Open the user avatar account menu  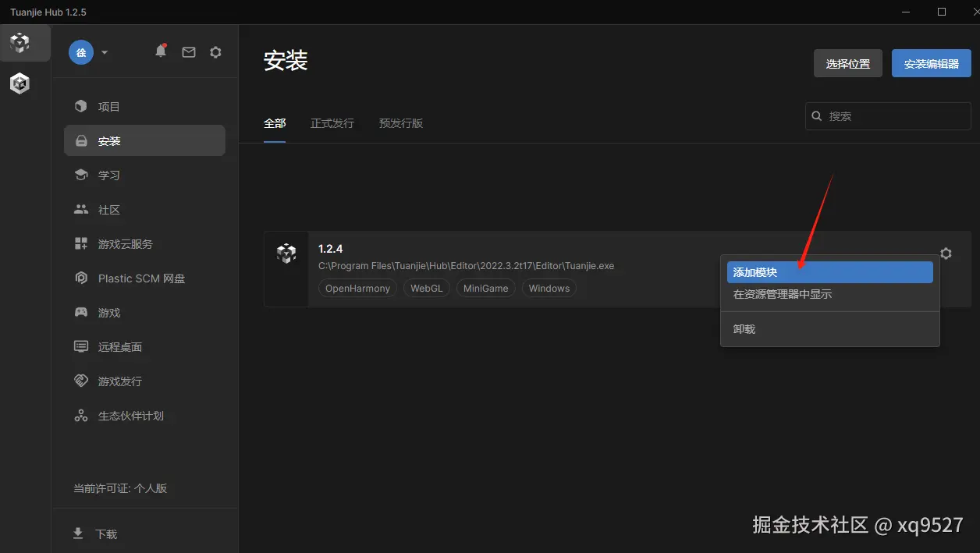tap(81, 52)
